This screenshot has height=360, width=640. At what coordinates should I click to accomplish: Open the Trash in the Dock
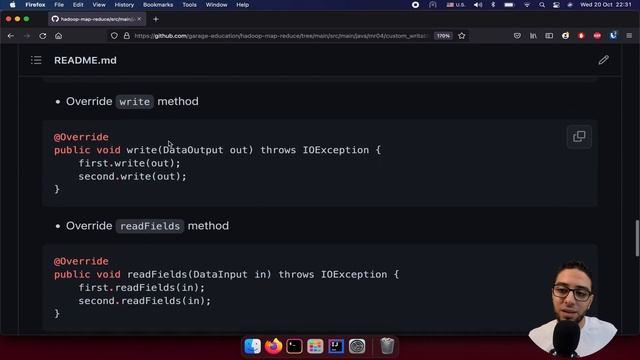pos(387,346)
